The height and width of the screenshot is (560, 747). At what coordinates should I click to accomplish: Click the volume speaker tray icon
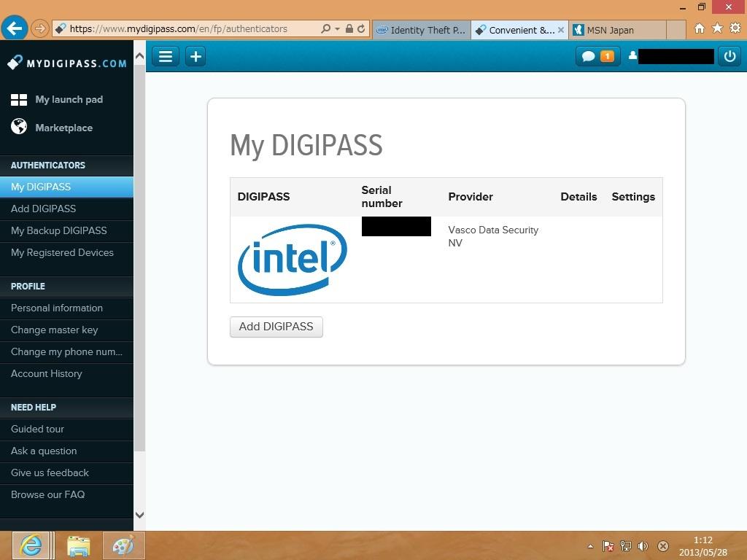[643, 546]
